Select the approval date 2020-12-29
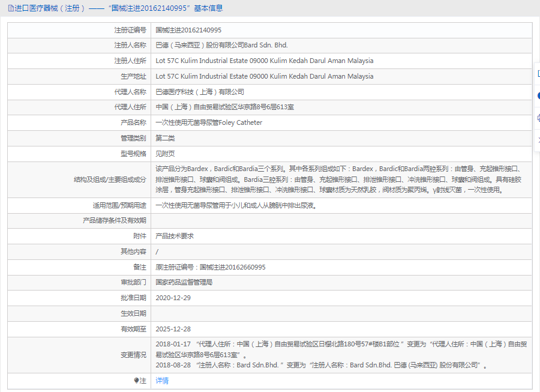The height and width of the screenshot is (392, 540). coord(173,298)
